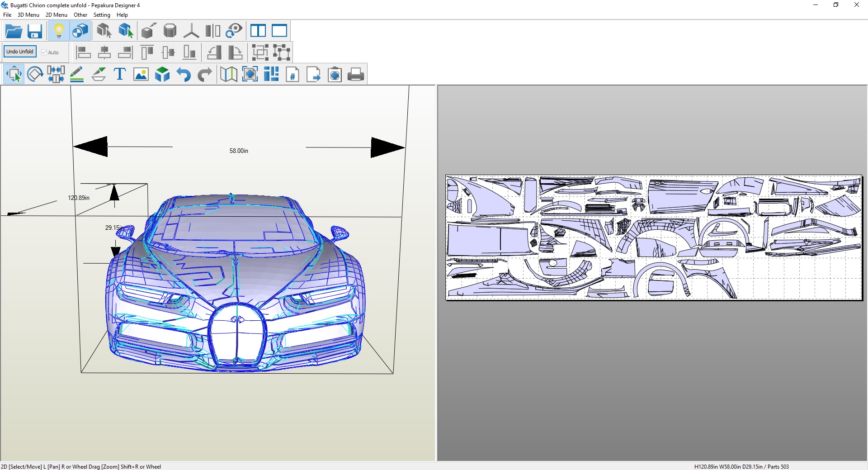Switch to split 3D and 2D window layout
This screenshot has height=470, width=868.
pos(258,31)
